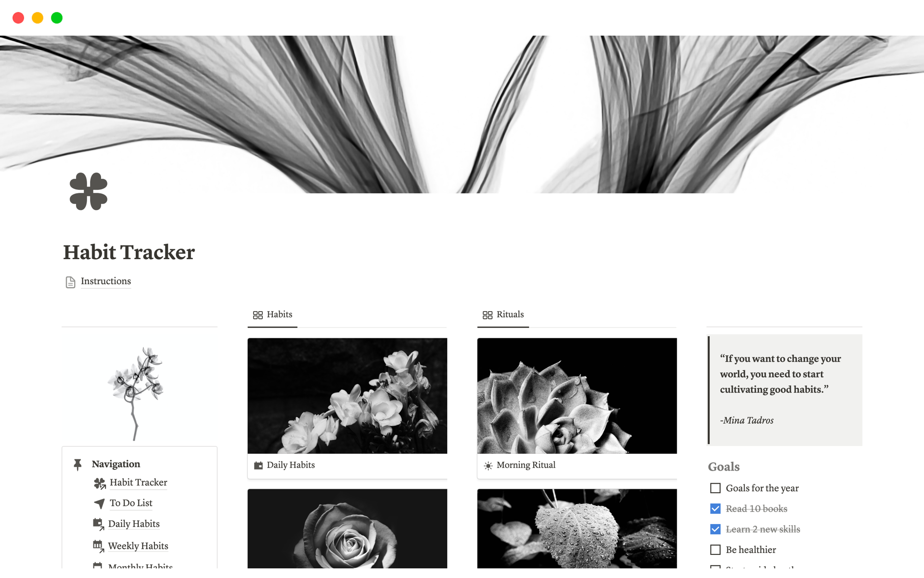Click the Rituals gallery view icon
The width and height of the screenshot is (924, 578).
[x=488, y=315]
